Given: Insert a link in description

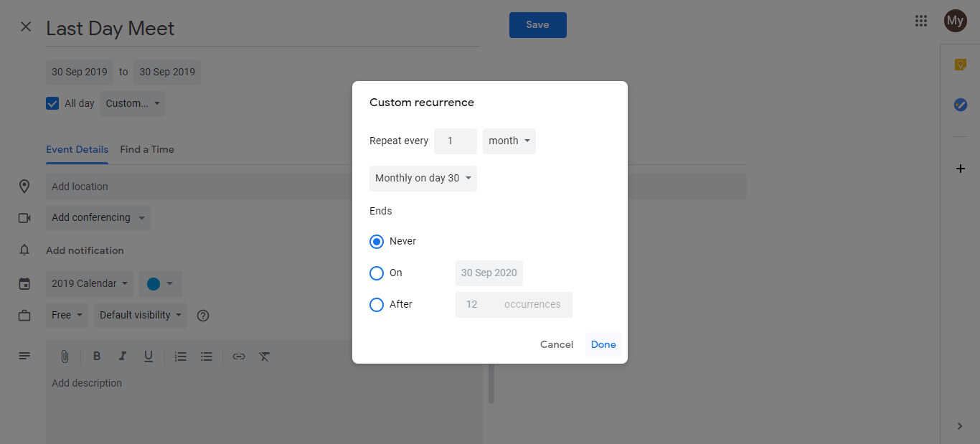Looking at the screenshot, I should (x=239, y=356).
